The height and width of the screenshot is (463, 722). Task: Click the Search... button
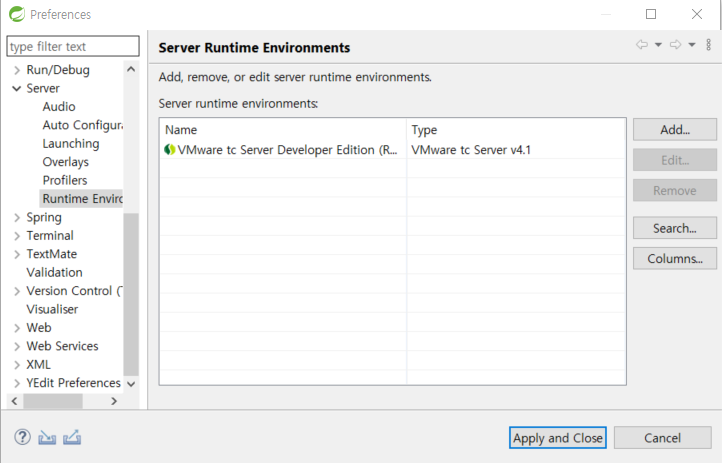tap(675, 228)
